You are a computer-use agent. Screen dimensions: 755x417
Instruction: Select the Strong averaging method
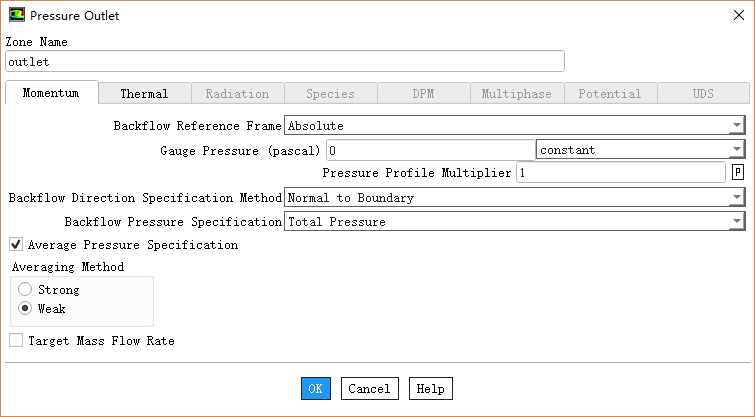pyautogui.click(x=25, y=290)
